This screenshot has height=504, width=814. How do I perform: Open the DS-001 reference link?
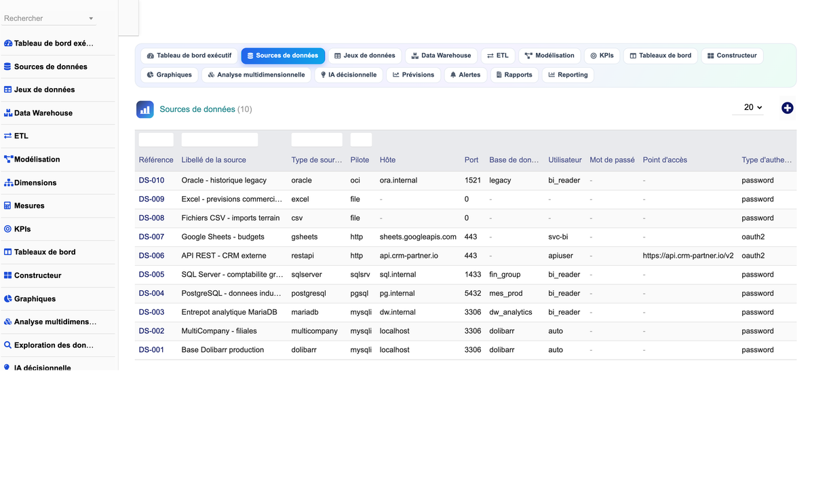(151, 350)
